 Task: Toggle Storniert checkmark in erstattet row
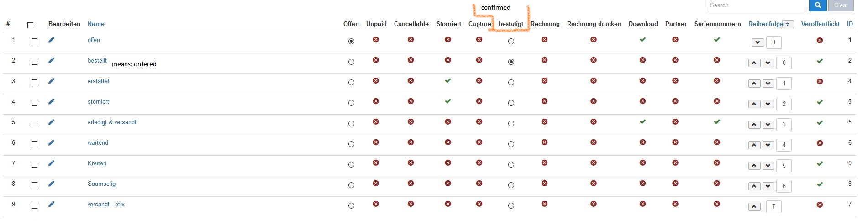448,81
